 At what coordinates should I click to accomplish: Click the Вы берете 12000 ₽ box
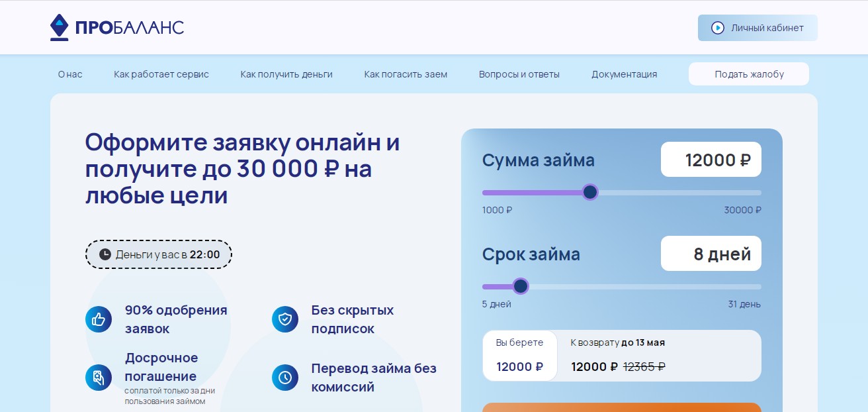point(520,356)
